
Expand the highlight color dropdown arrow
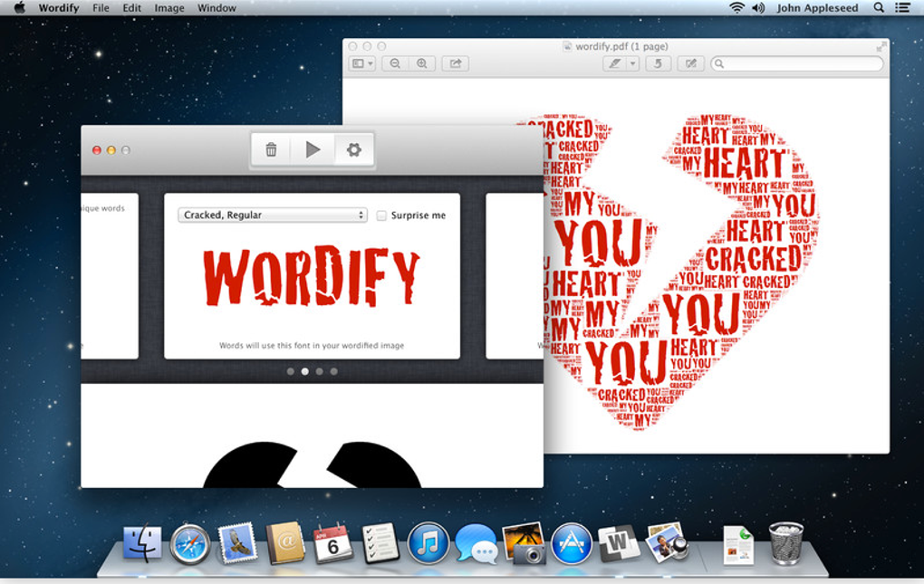coord(633,63)
